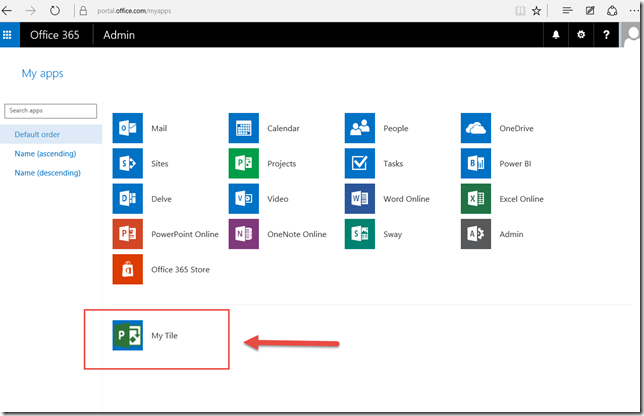Open the Sites tile icon
The height and width of the screenshot is (416, 644).
pyautogui.click(x=128, y=163)
